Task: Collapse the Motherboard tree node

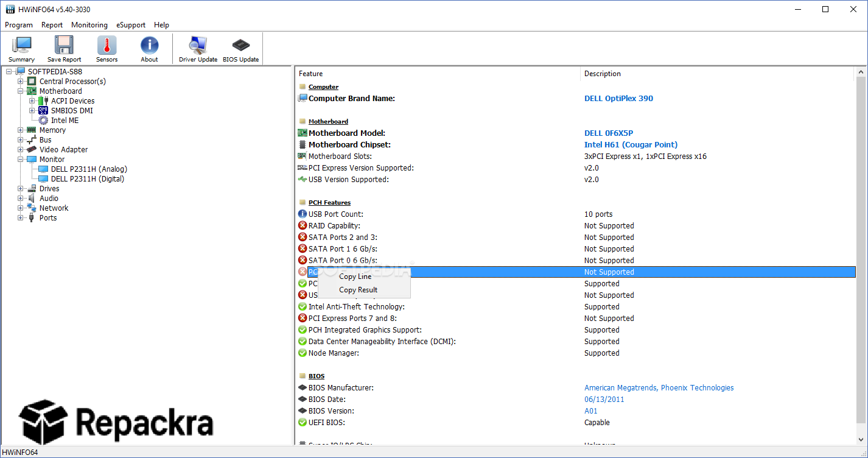Action: [21, 91]
